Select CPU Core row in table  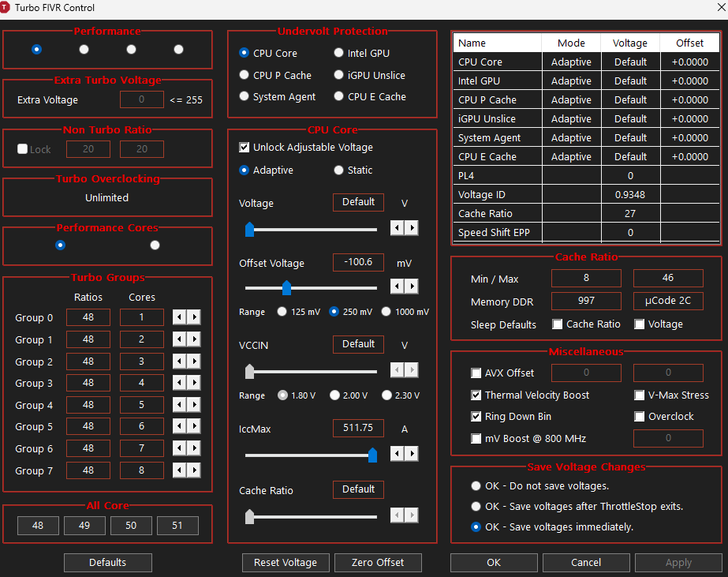tap(586, 62)
